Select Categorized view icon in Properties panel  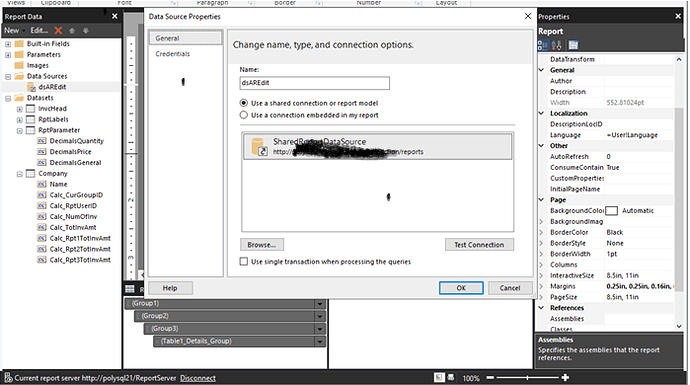(x=543, y=45)
